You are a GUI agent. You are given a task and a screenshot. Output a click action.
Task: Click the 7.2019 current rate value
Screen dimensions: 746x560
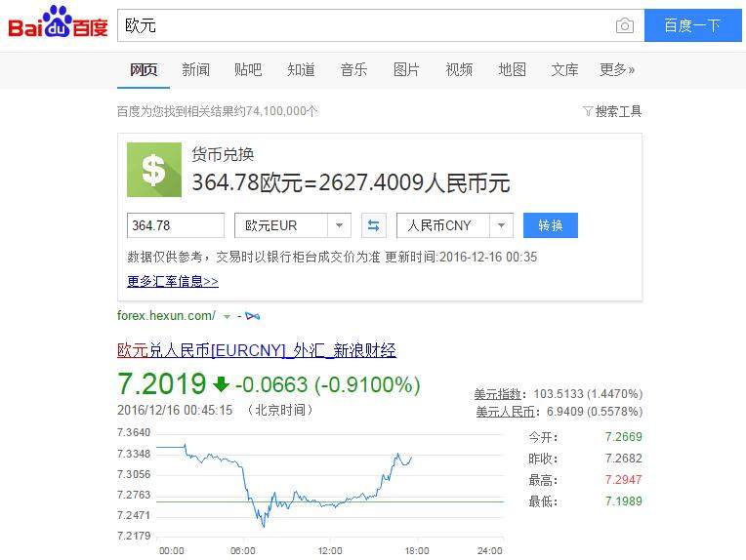[x=162, y=384]
